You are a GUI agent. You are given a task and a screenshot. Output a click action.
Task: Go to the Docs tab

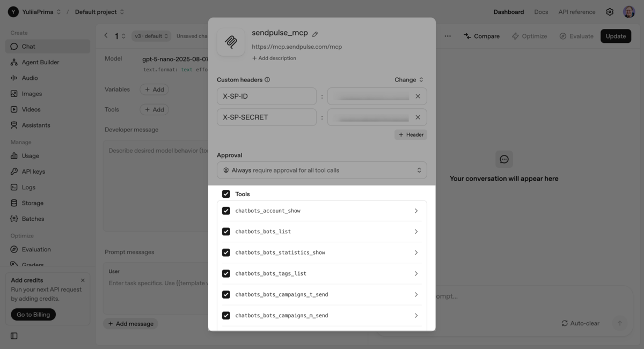(541, 12)
